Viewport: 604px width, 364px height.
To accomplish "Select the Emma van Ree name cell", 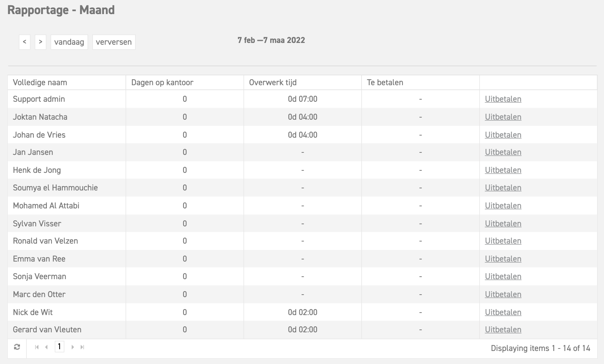I will coord(39,259).
